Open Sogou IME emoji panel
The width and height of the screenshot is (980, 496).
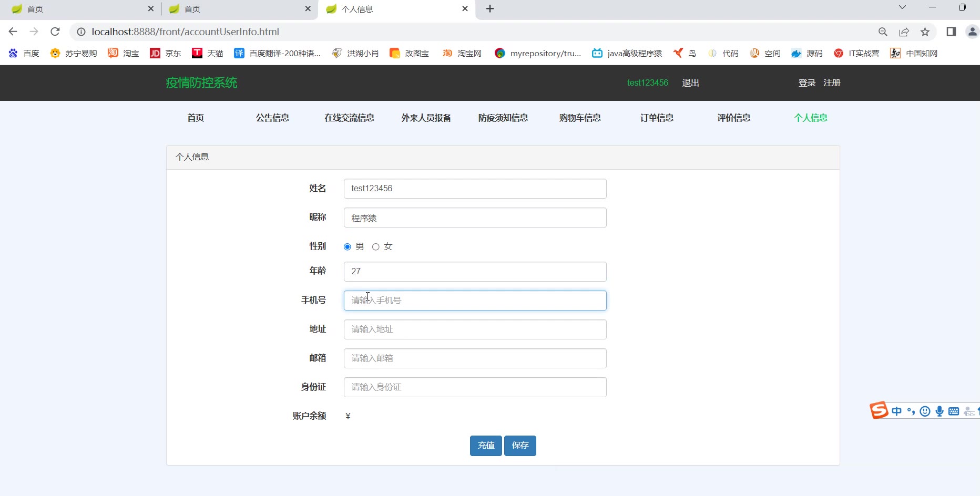tap(925, 411)
